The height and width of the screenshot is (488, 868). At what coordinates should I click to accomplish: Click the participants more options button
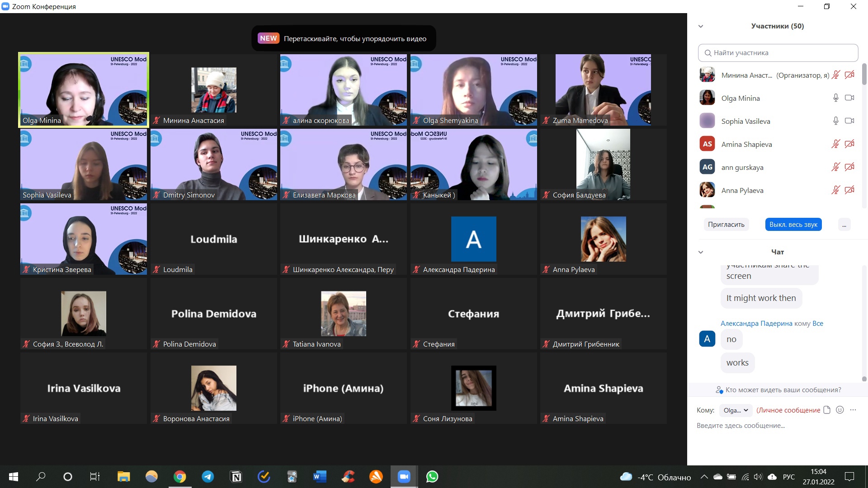[844, 225]
